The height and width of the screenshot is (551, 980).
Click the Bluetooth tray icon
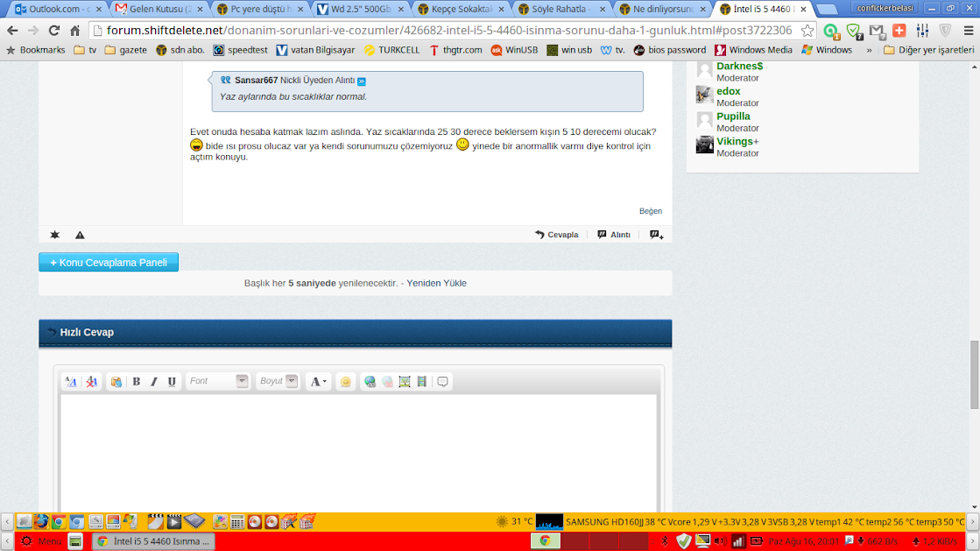click(x=665, y=541)
